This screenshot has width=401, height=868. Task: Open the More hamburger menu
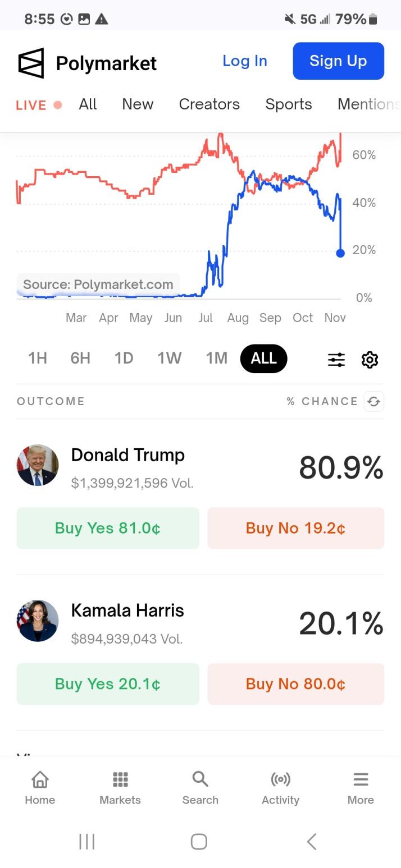(361, 787)
